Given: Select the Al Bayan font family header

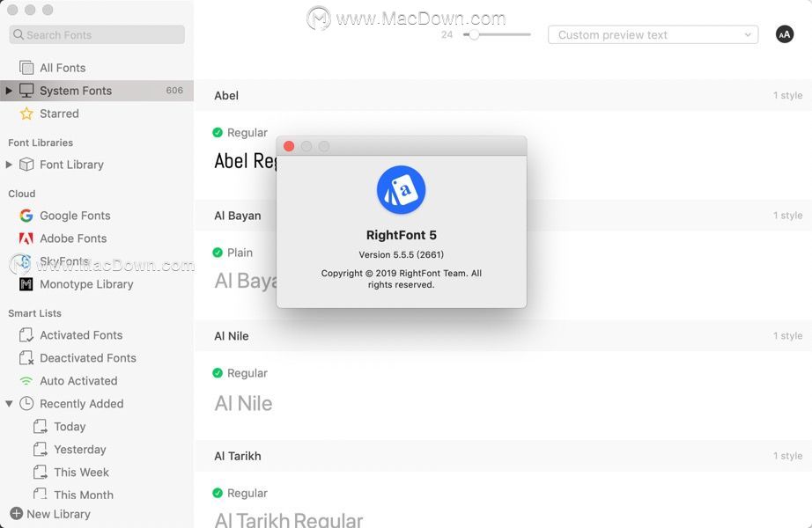Looking at the screenshot, I should click(503, 216).
